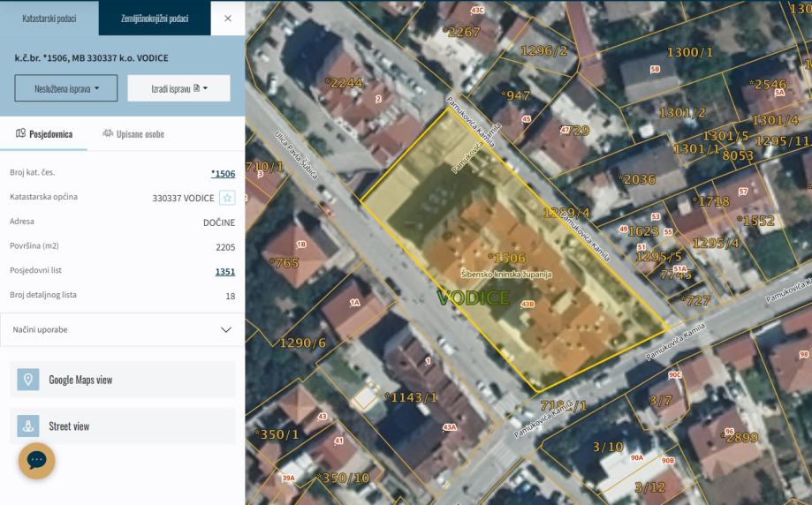Toggle favorite star for 330337 VODICE

tap(227, 198)
